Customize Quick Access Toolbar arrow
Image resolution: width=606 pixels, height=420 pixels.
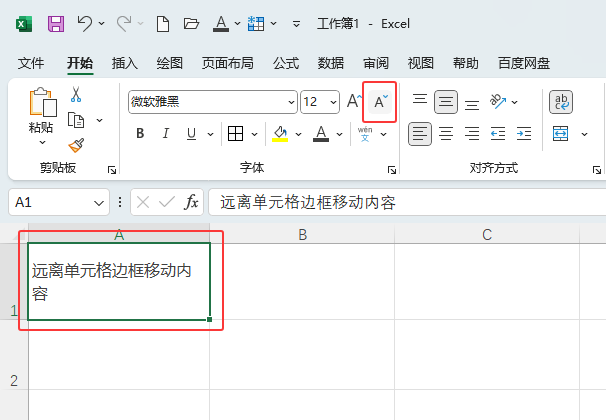(296, 24)
